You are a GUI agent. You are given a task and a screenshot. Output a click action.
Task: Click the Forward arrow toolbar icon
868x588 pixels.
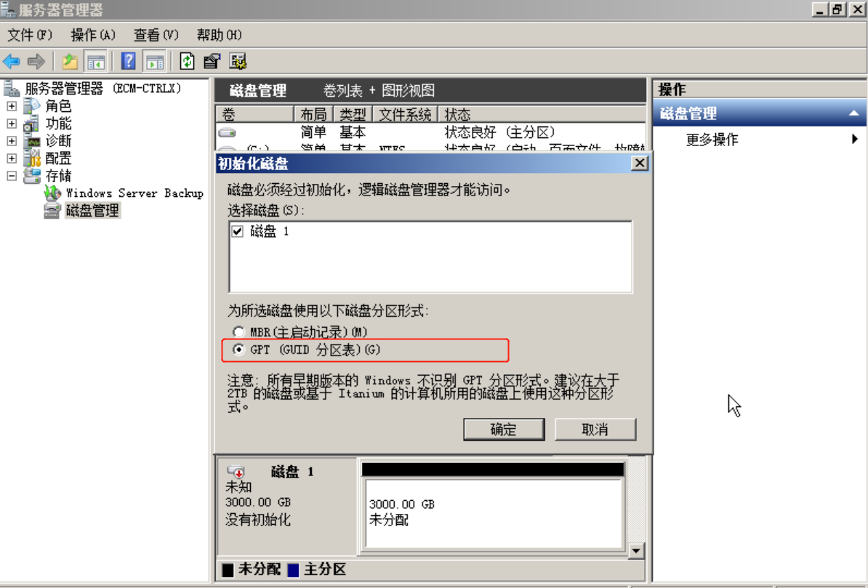(x=36, y=61)
